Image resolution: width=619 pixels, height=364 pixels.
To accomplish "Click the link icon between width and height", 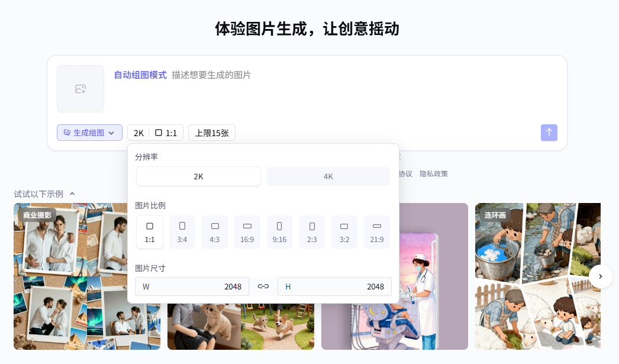I will (x=263, y=286).
